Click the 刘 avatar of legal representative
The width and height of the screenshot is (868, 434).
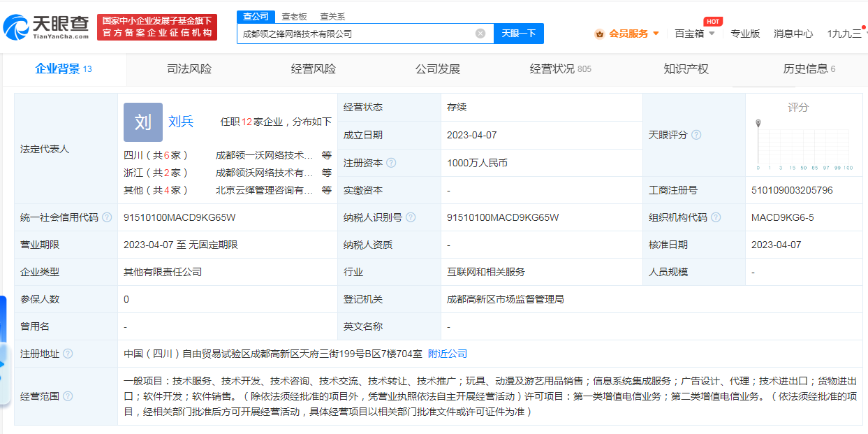click(x=142, y=122)
